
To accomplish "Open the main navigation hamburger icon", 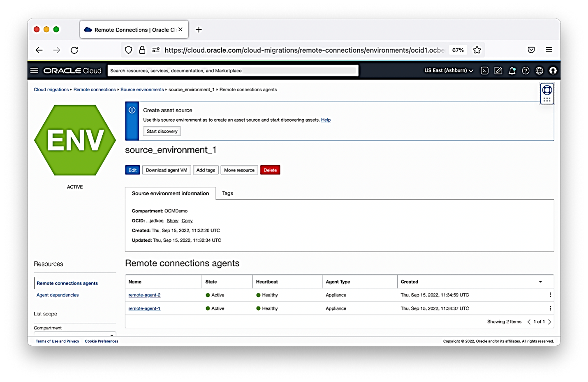I will (x=34, y=70).
